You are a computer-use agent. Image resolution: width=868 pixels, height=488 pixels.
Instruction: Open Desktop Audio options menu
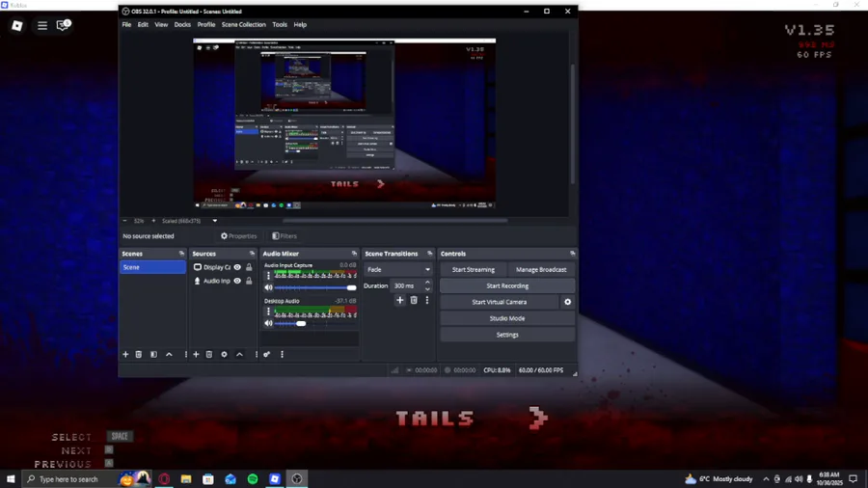[x=268, y=312]
